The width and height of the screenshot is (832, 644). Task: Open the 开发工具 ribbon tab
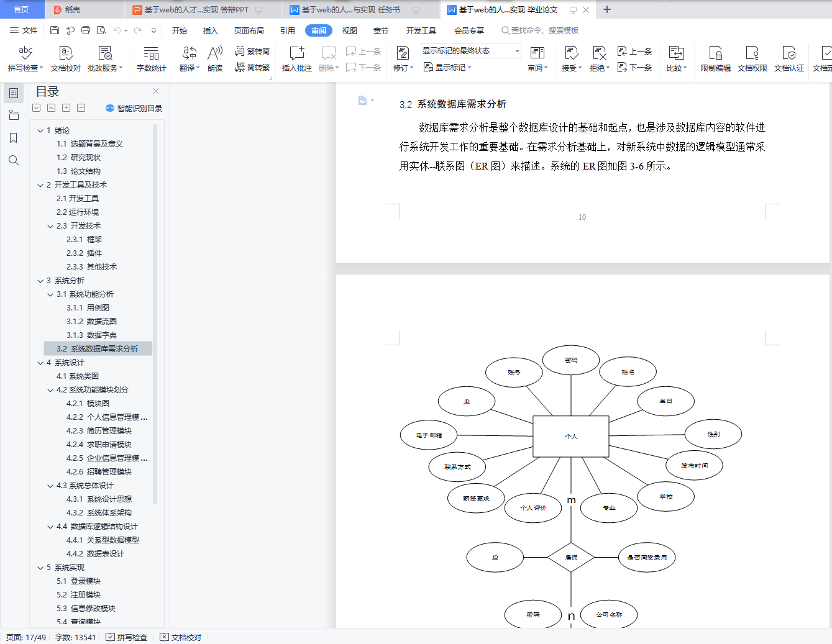point(421,30)
